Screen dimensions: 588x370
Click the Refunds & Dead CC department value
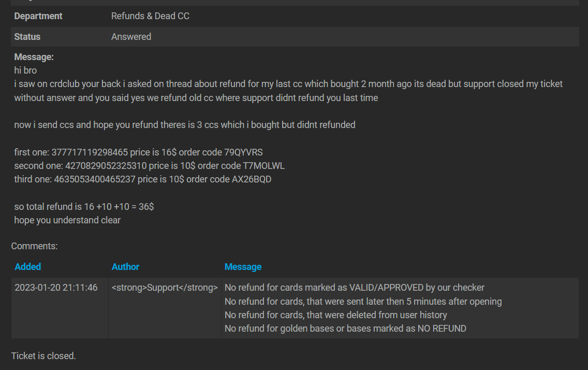(151, 16)
